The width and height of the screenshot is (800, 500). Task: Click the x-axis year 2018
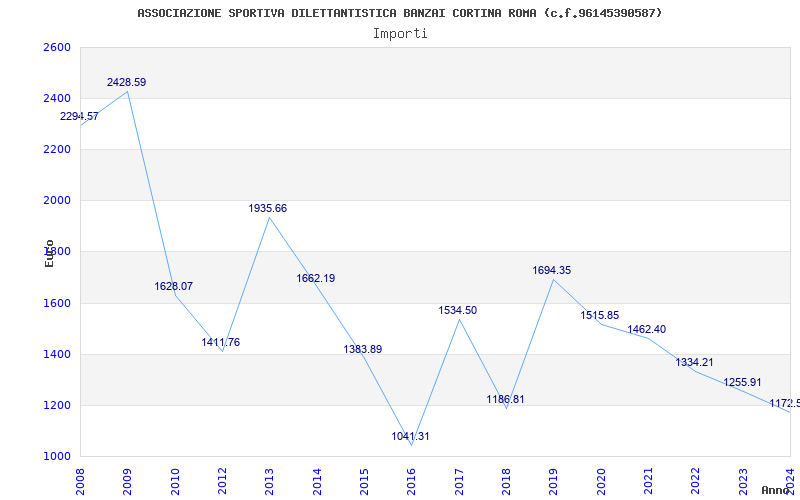pyautogui.click(x=506, y=482)
